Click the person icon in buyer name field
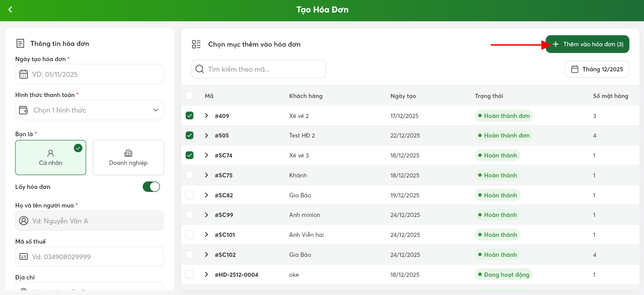This screenshot has width=644, height=295. (x=24, y=221)
